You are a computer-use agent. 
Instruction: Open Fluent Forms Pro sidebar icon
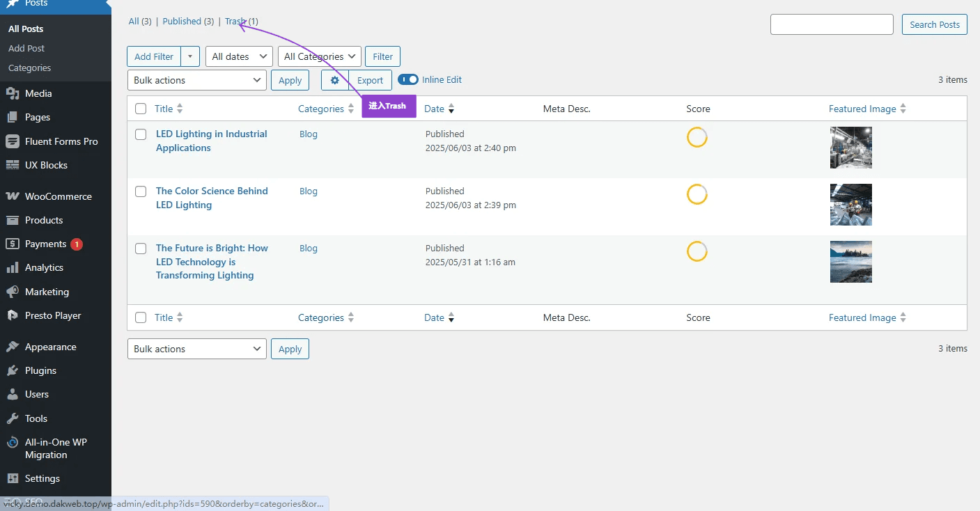(13, 141)
